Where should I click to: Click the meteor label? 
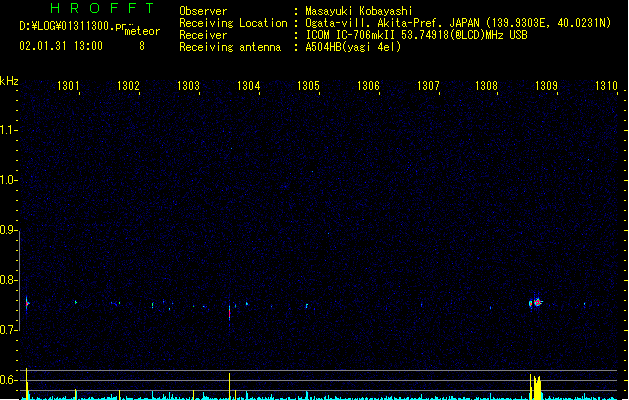tap(142, 31)
